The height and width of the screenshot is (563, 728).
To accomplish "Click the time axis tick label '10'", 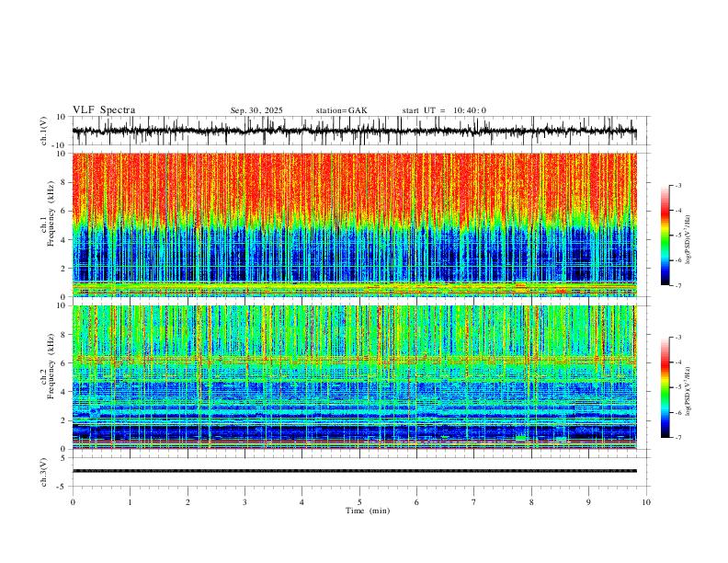I will pyautogui.click(x=646, y=502).
